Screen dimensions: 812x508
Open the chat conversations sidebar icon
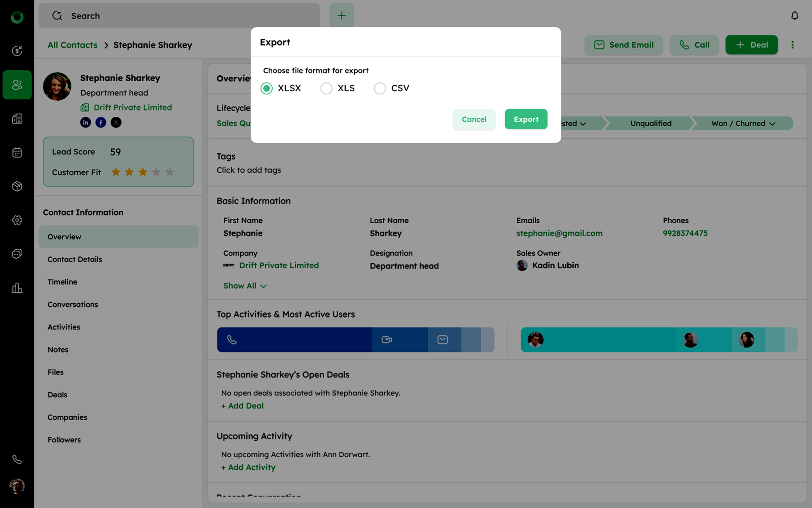(x=17, y=254)
